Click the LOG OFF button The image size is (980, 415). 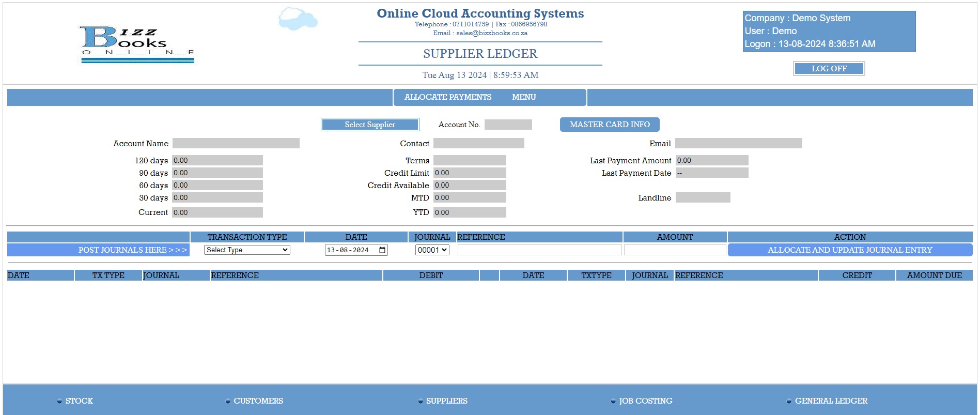[x=829, y=69]
